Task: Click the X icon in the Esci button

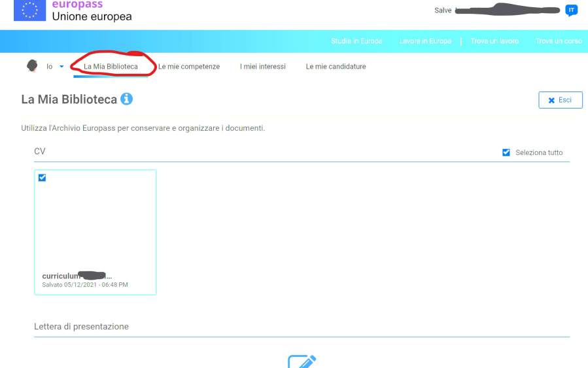Action: [x=551, y=100]
